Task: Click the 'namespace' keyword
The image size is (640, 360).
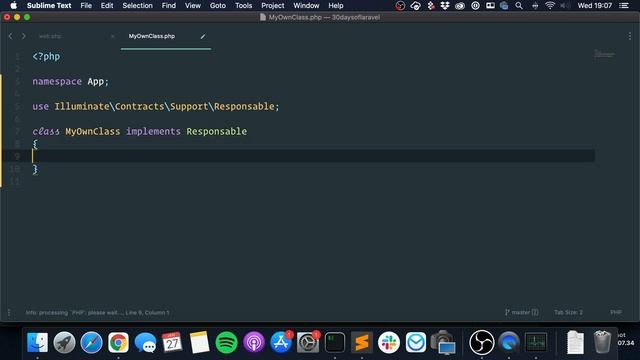Action: 57,82
